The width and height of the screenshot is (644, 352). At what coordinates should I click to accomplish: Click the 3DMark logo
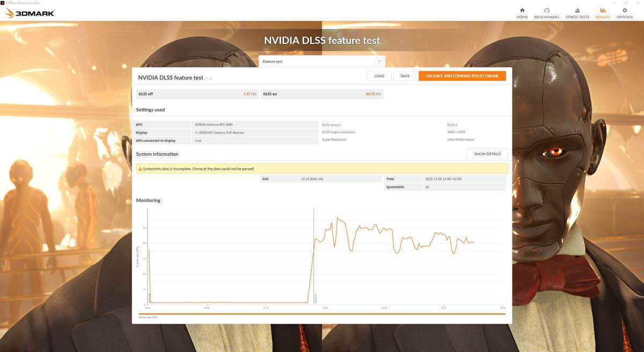30,13
